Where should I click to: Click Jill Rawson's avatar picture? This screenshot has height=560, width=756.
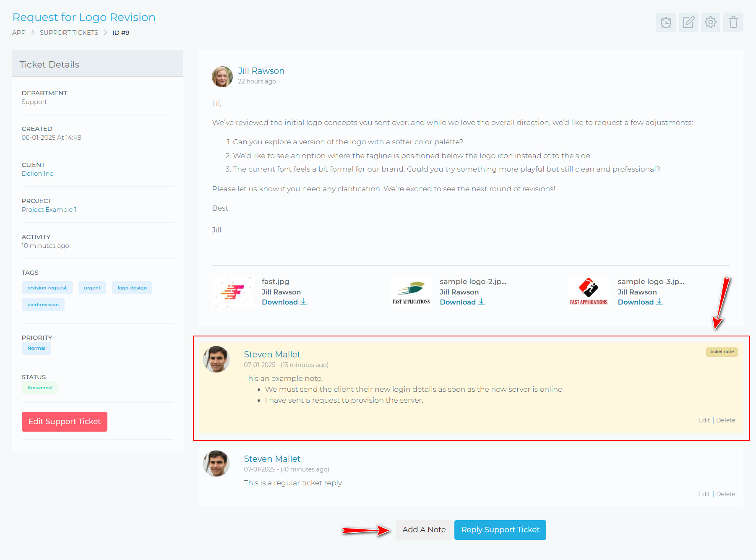[222, 77]
